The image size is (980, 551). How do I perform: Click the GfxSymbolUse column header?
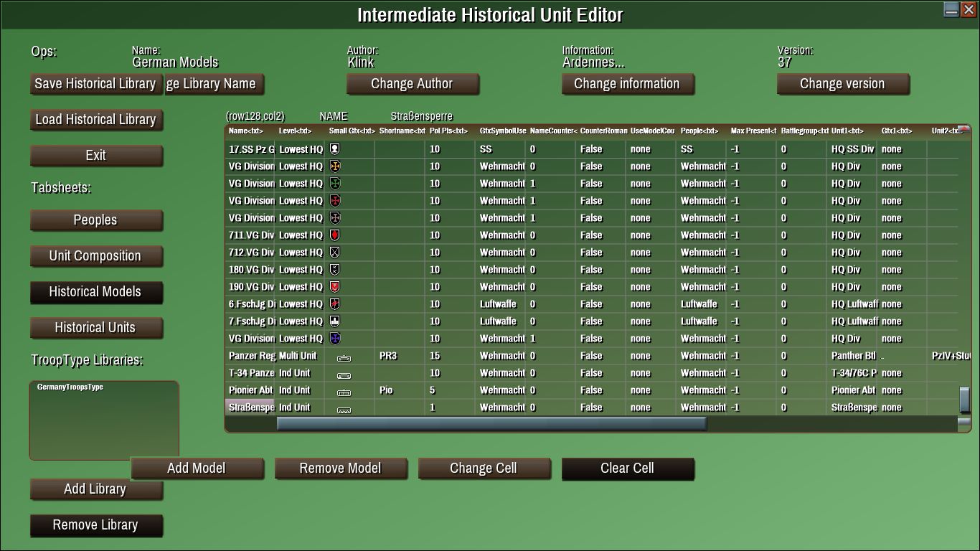point(502,131)
